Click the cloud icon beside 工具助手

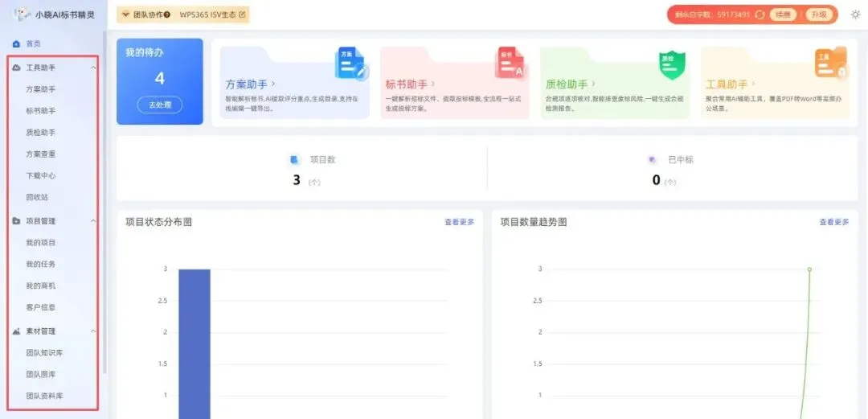[x=17, y=68]
